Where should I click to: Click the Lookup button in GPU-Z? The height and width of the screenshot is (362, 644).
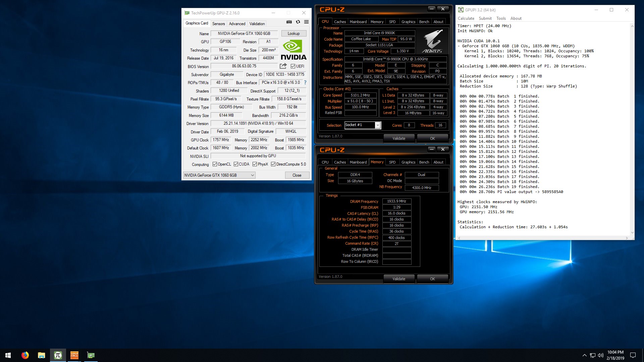[293, 34]
